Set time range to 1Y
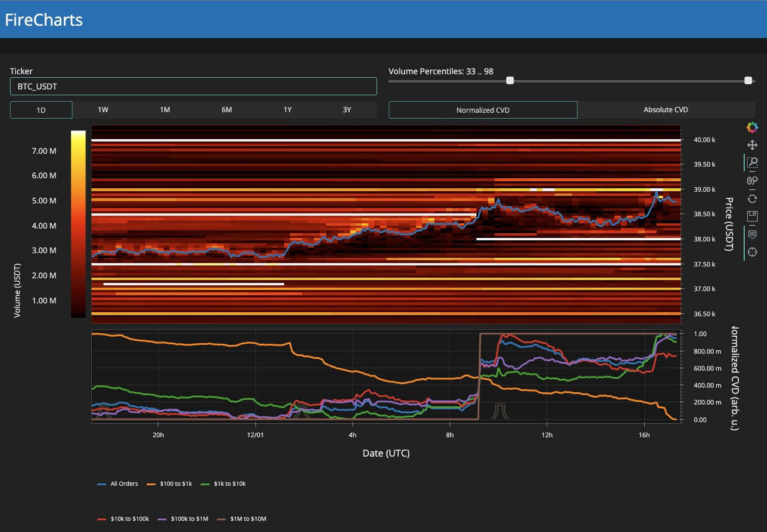The width and height of the screenshot is (767, 532). (288, 110)
